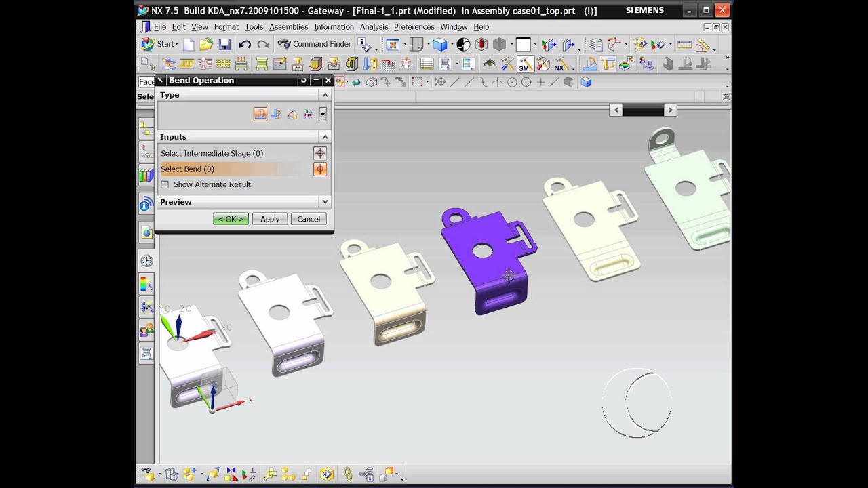Open a file with the folder icon
The height and width of the screenshot is (488, 868).
point(206,44)
